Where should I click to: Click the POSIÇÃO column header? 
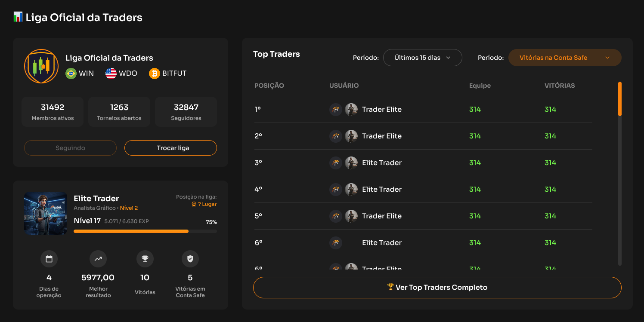point(269,86)
